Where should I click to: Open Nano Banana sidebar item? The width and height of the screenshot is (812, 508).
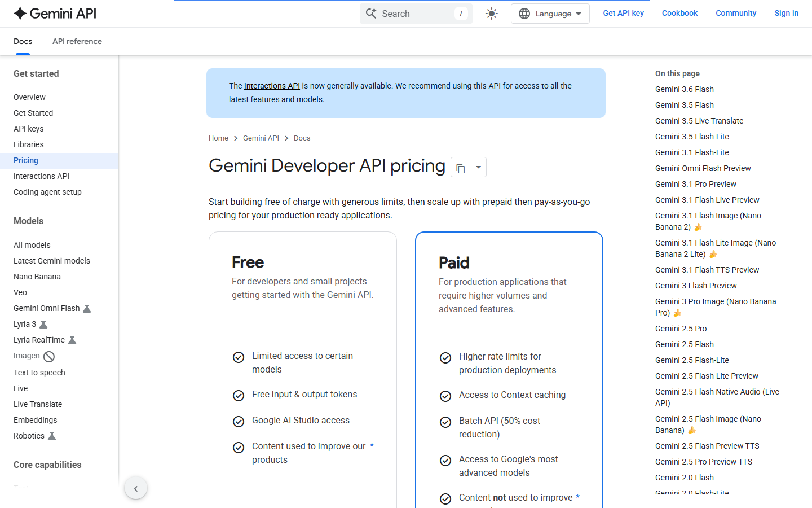(x=37, y=277)
